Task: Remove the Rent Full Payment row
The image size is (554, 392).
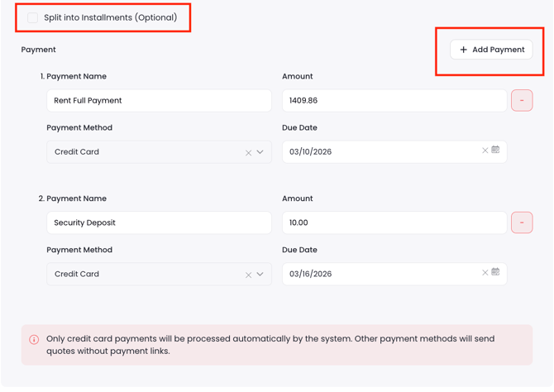Action: click(x=522, y=101)
